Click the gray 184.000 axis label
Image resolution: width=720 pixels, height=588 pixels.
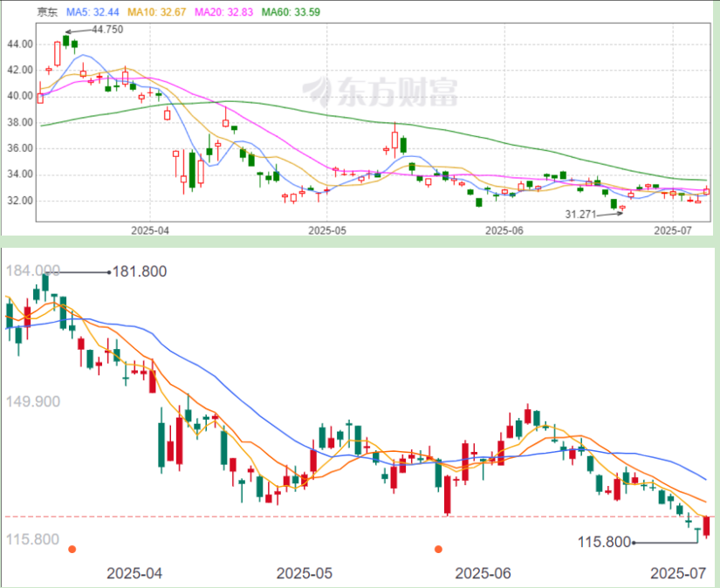tap(32, 270)
